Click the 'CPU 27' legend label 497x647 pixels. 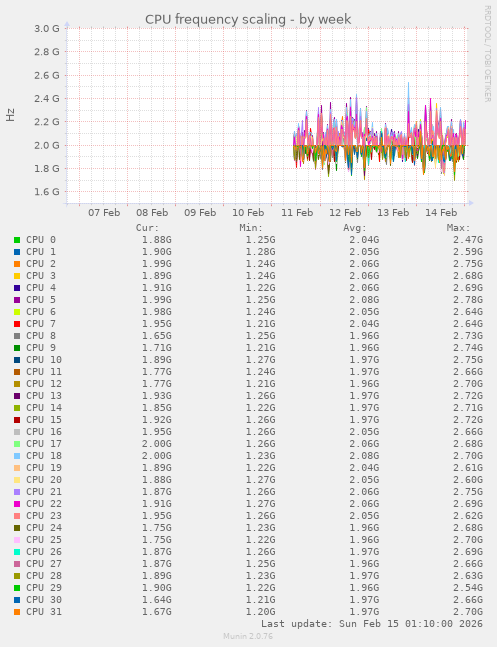[x=44, y=564]
